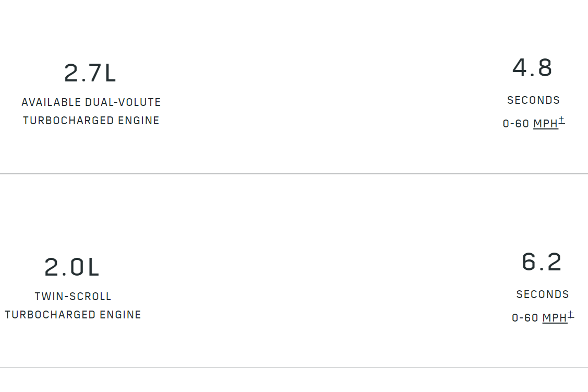
Task: Click the 0-60 text in the 6.2 row
Action: (525, 318)
